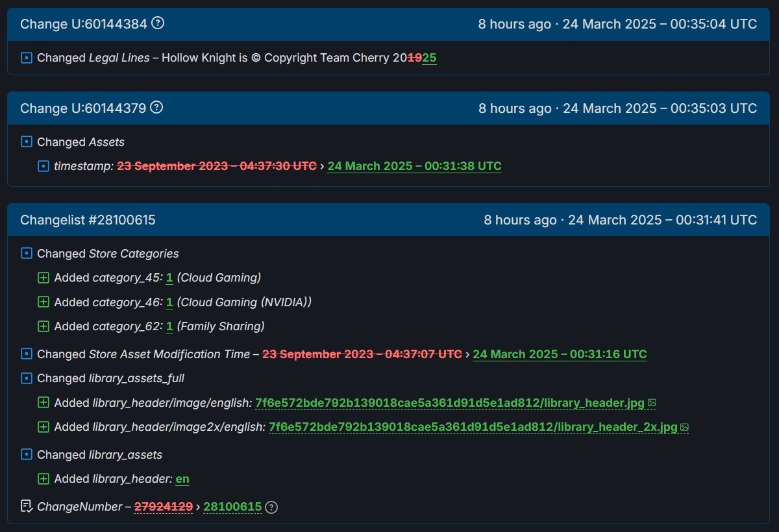
Task: Click the (Cloud Gaming (NVIDIA)) label
Action: [x=245, y=302]
